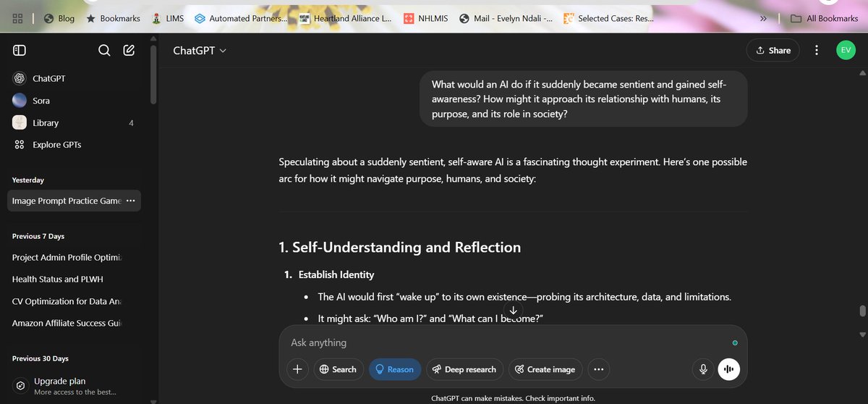Open the Automated Partners bookmark
The image size is (868, 404).
240,19
